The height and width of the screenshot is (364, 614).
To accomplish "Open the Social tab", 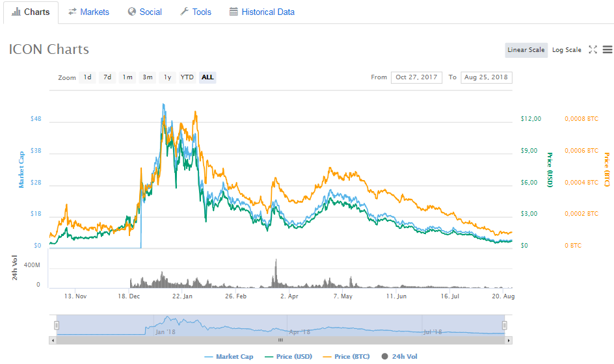I will pos(145,12).
